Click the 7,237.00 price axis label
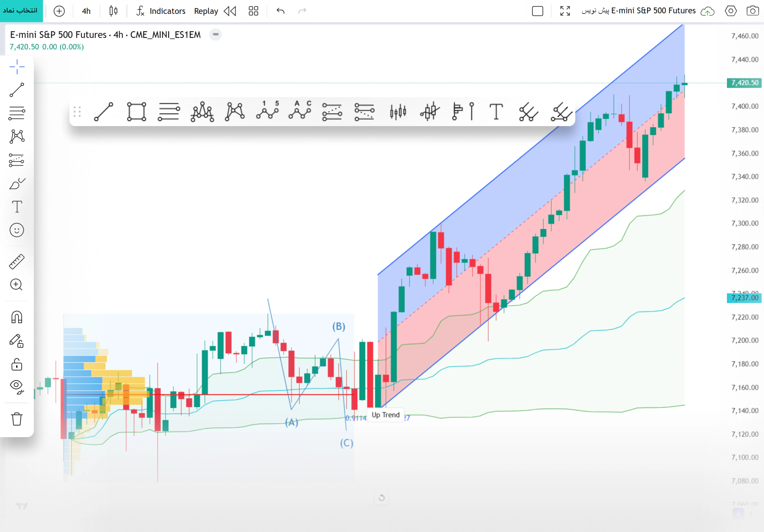Screen dimensions: 764x532 pos(744,298)
